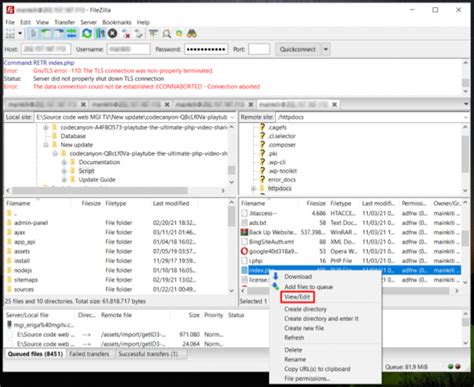Select the Database folder in local tree

[73, 136]
